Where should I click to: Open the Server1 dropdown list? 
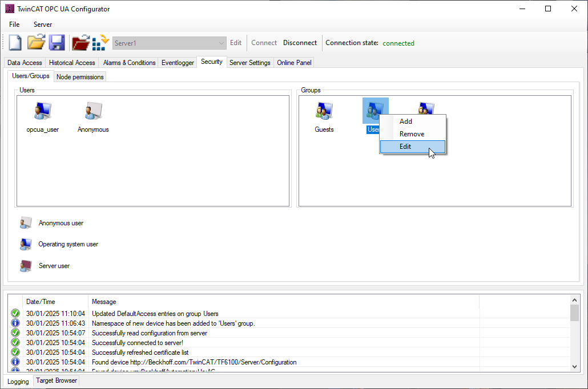tap(221, 43)
